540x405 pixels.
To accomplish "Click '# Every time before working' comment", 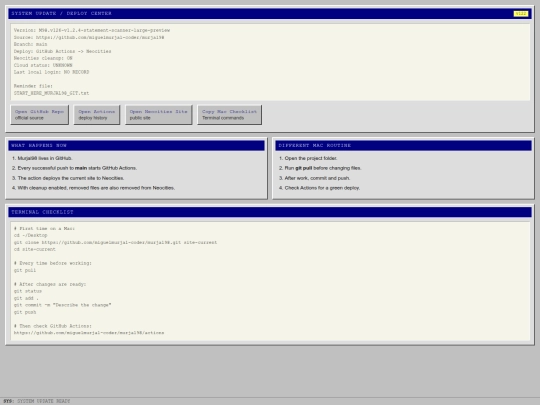I will point(53,263).
